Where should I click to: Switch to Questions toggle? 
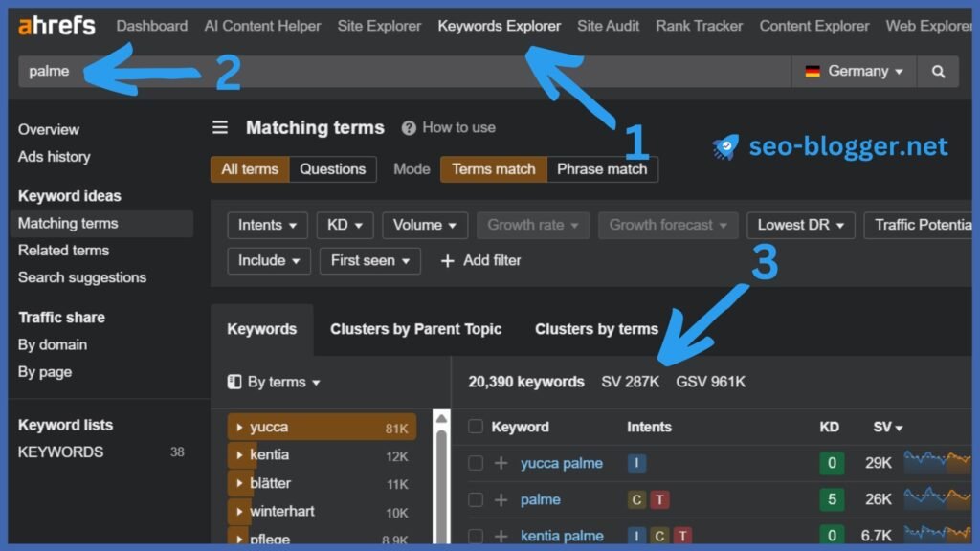[x=332, y=169]
